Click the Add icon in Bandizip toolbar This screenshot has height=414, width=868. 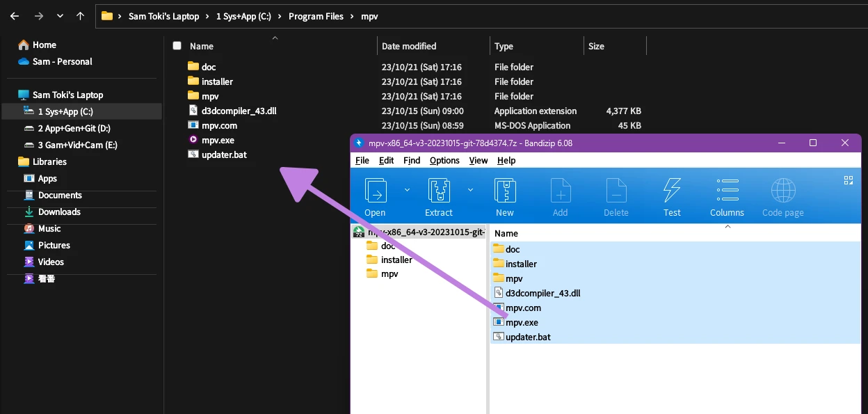point(561,196)
